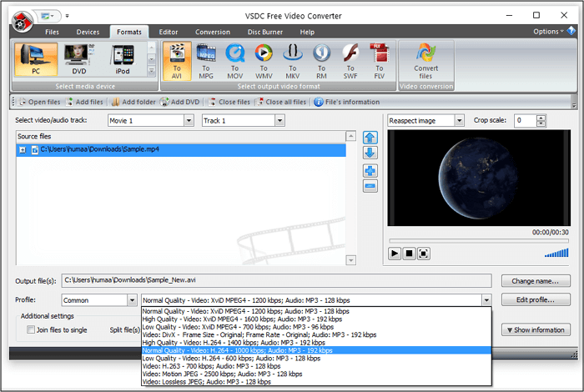Click the Edit profile button
Viewport: 584px width, 392px height.
pyautogui.click(x=536, y=299)
